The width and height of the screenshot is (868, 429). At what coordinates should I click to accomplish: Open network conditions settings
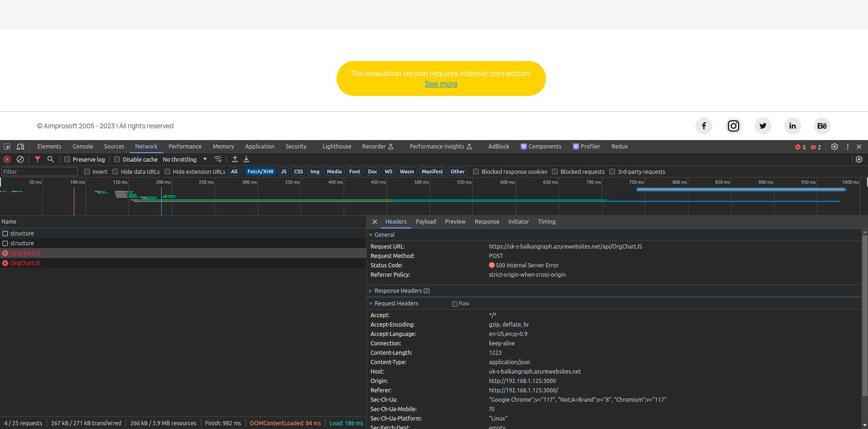click(x=218, y=159)
